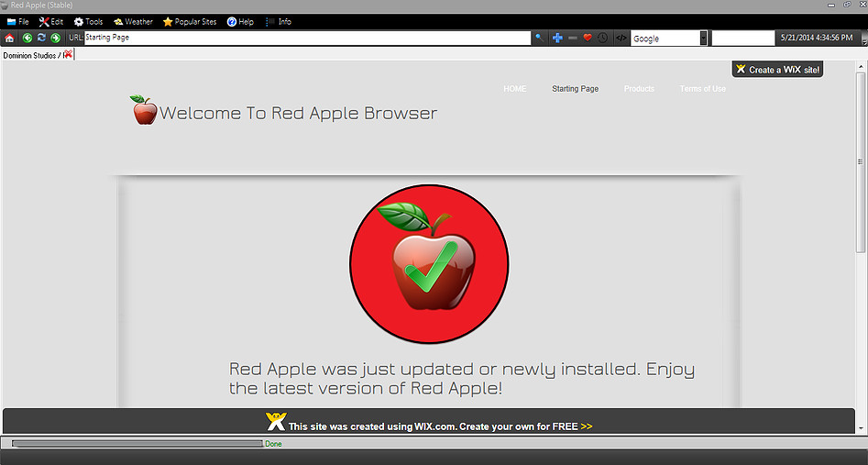Expand the Google search engine dropdown
The height and width of the screenshot is (465, 868).
(703, 38)
